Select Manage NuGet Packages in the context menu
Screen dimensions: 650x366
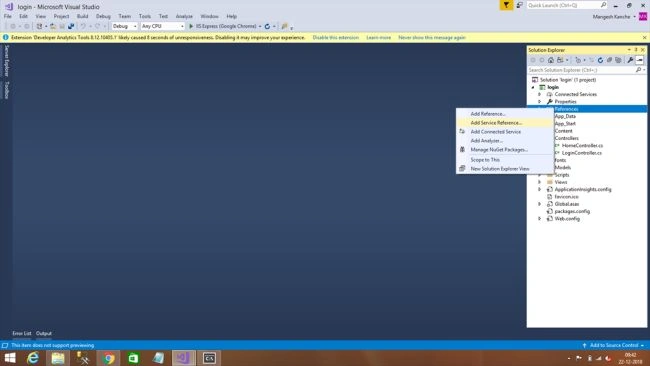pyautogui.click(x=505, y=150)
